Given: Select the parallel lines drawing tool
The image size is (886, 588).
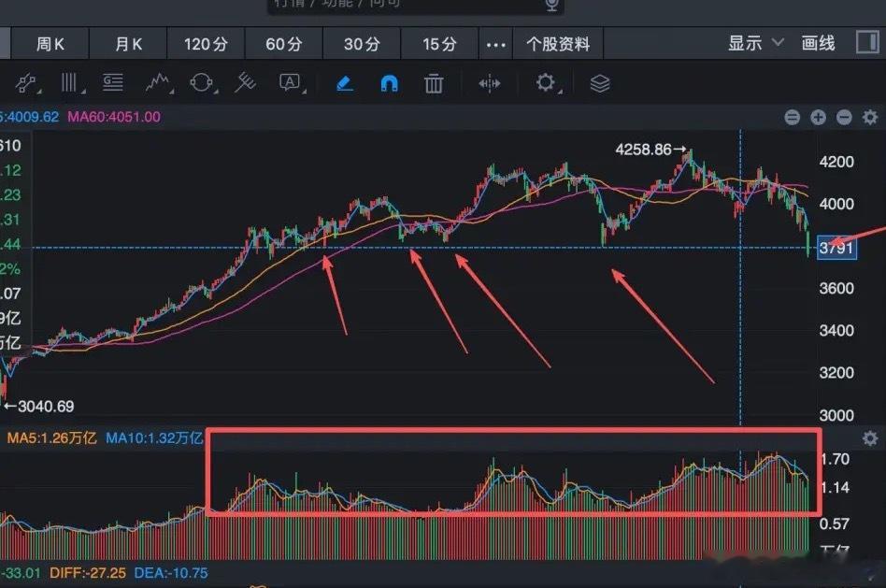Looking at the screenshot, I should pos(69,83).
